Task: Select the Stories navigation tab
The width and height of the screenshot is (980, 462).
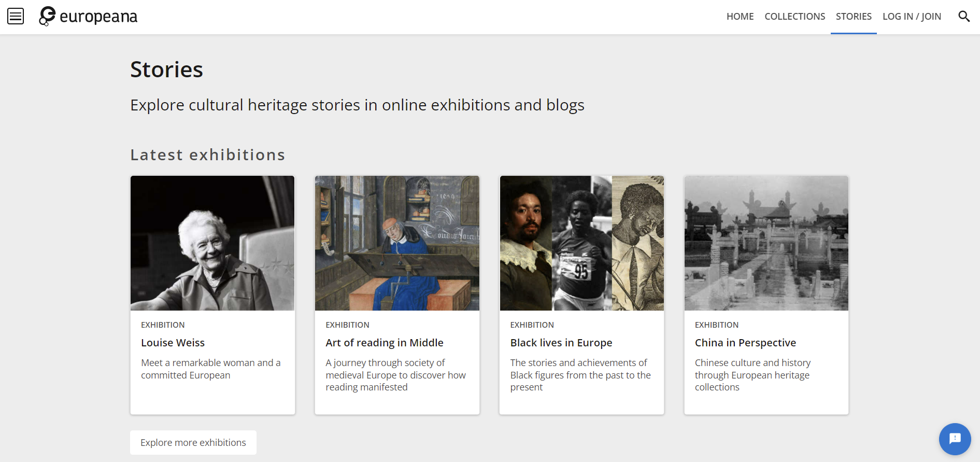Action: click(853, 17)
